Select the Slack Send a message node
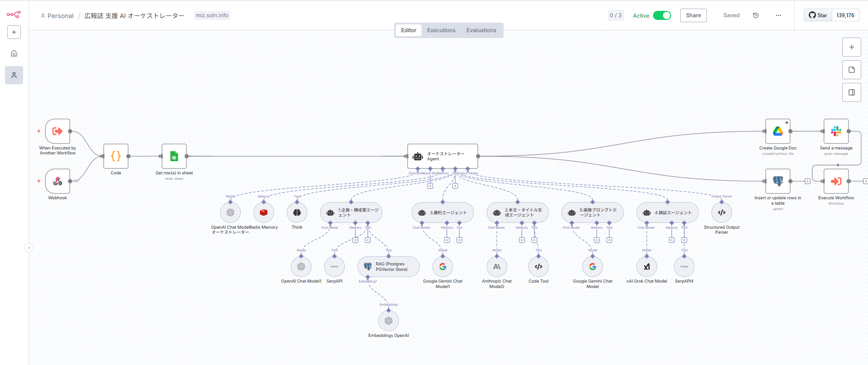 pyautogui.click(x=836, y=131)
